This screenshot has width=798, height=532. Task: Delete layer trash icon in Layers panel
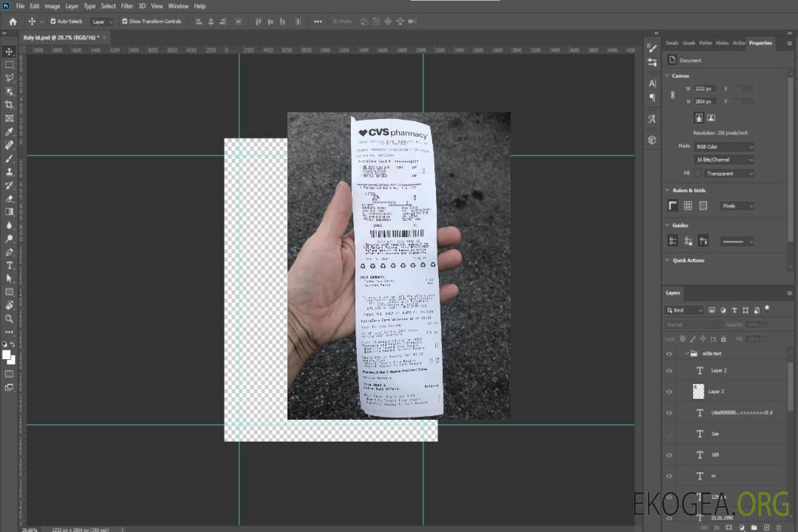[779, 528]
